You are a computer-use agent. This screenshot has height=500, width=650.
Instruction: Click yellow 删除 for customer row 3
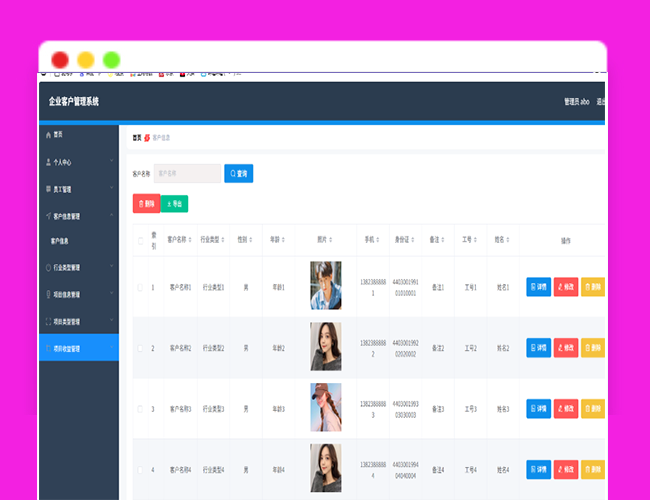pyautogui.click(x=593, y=409)
